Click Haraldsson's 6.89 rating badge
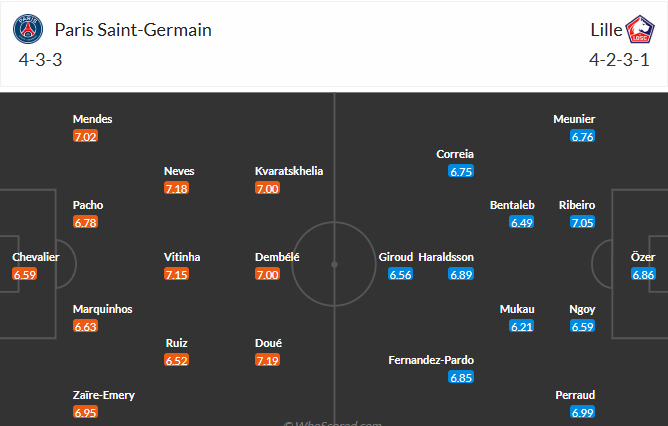The image size is (668, 426). [461, 274]
